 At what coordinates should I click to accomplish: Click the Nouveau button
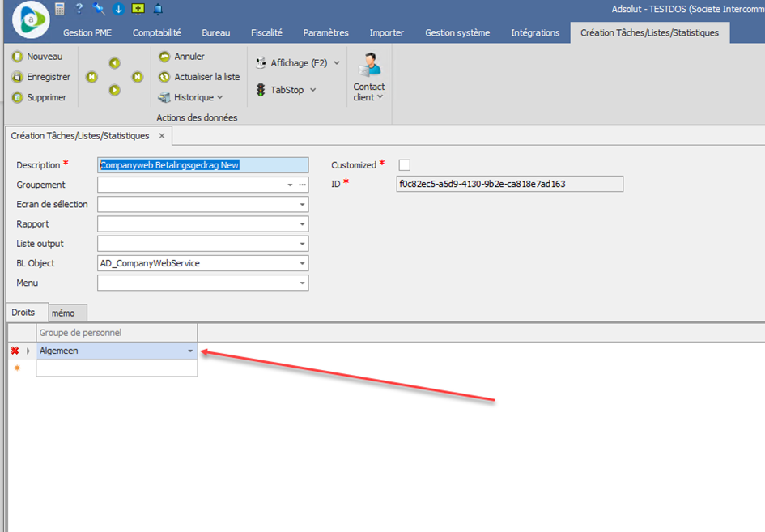(x=37, y=57)
